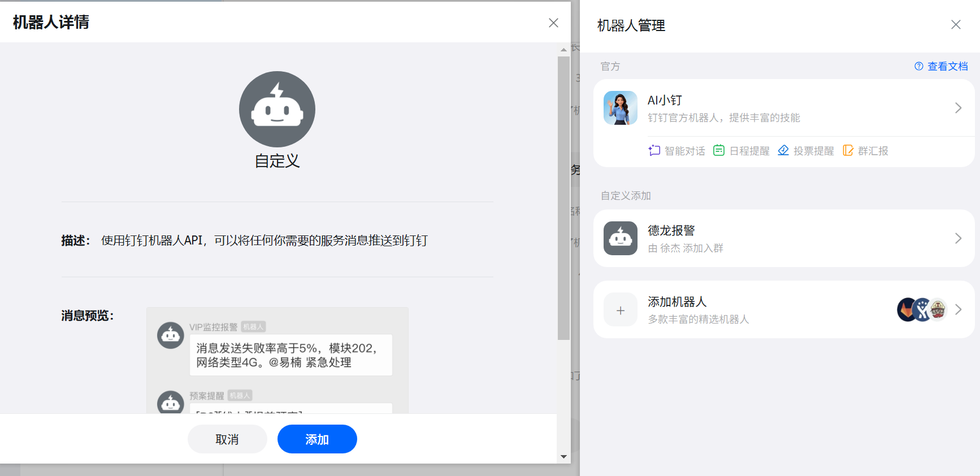980x476 pixels.
Task: Click the 投票提醒 vote icon
Action: pyautogui.click(x=783, y=150)
